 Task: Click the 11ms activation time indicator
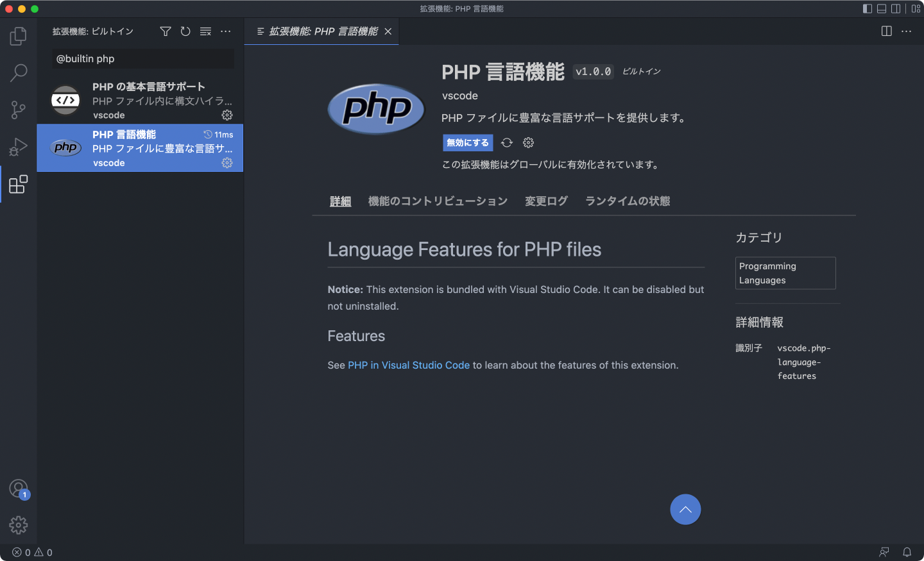[x=218, y=135]
